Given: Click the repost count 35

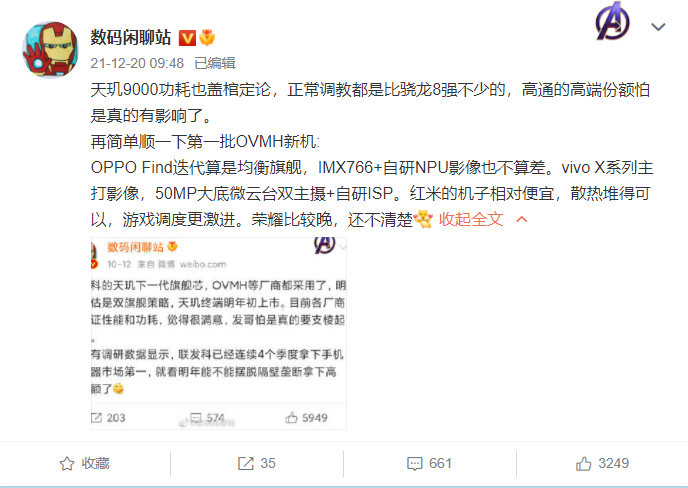Looking at the screenshot, I should [268, 463].
